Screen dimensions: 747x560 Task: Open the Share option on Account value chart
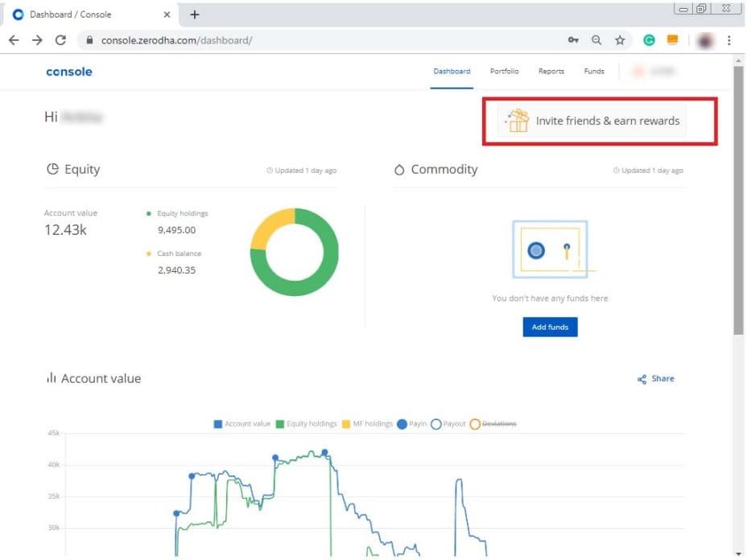tap(656, 379)
